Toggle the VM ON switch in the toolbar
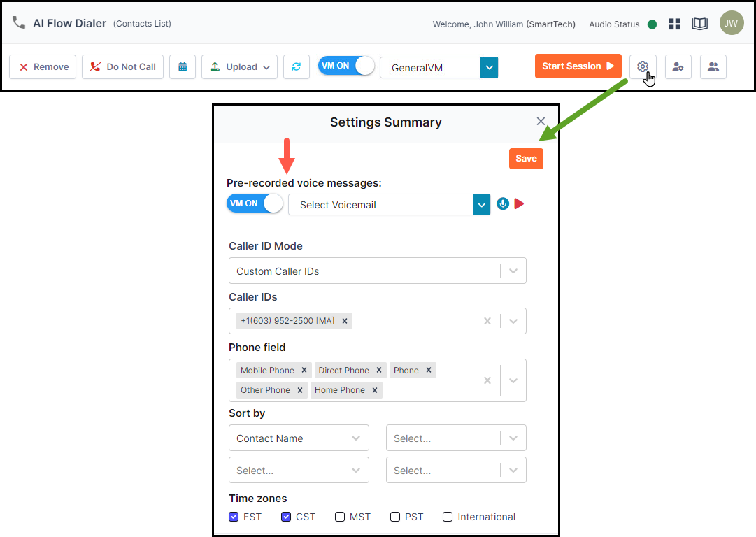 click(346, 66)
